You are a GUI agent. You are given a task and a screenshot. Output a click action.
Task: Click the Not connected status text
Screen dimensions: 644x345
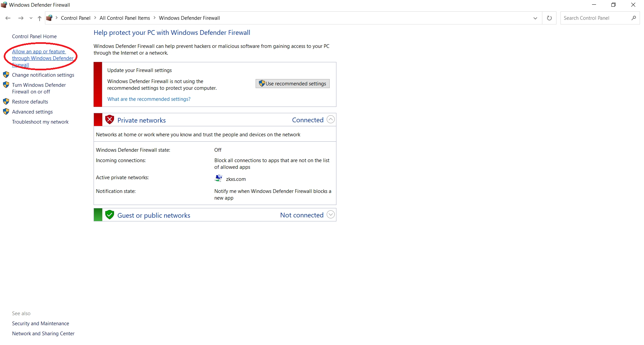tap(302, 215)
